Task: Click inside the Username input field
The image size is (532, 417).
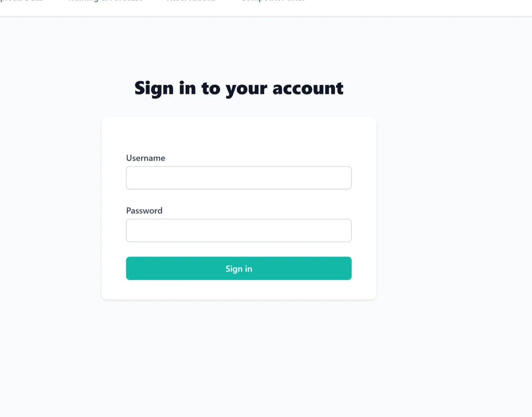Action: 239,177
